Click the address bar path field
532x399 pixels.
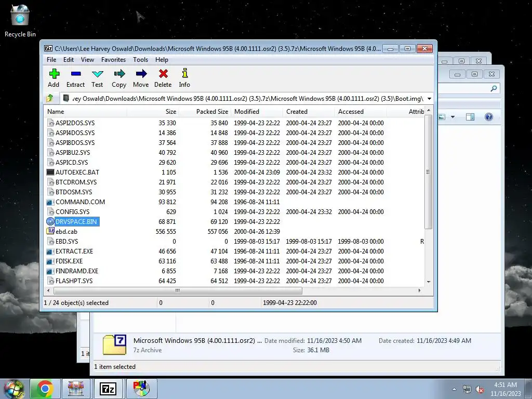tap(243, 98)
